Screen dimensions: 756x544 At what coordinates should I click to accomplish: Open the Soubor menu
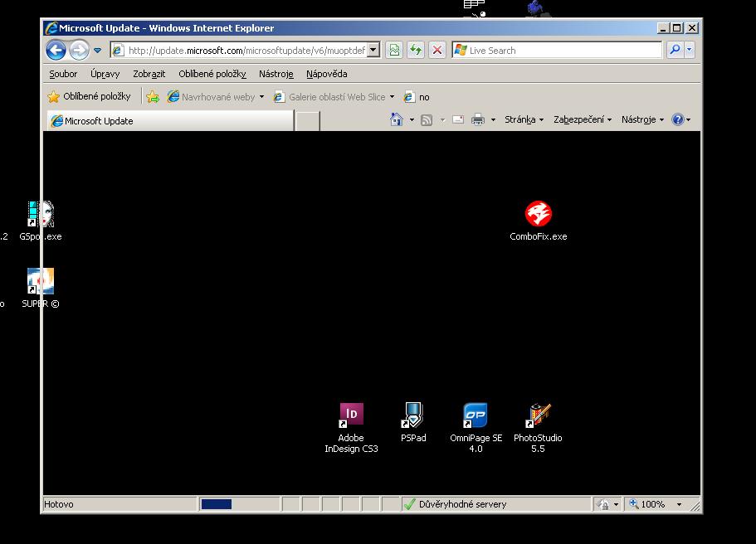[x=63, y=74]
